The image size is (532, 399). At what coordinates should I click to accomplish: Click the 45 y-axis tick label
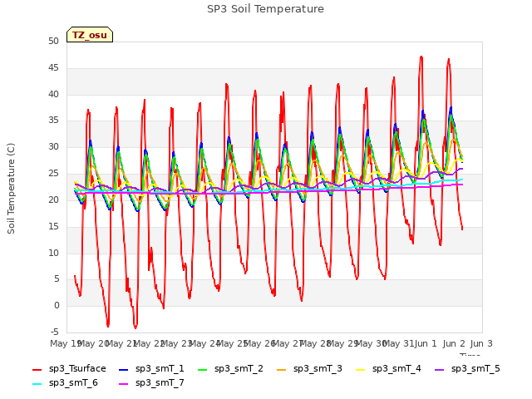pos(53,68)
